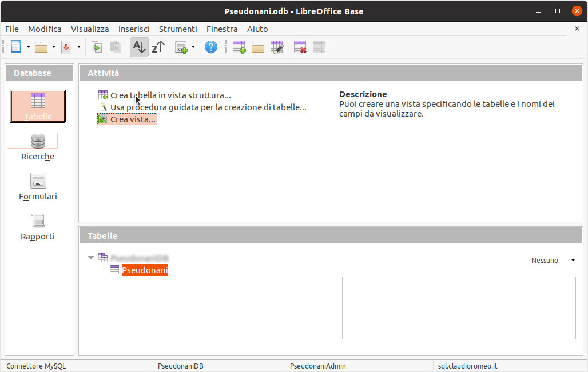The width and height of the screenshot is (588, 372).
Task: Minimize the LibreOffice Base window
Action: (x=538, y=11)
